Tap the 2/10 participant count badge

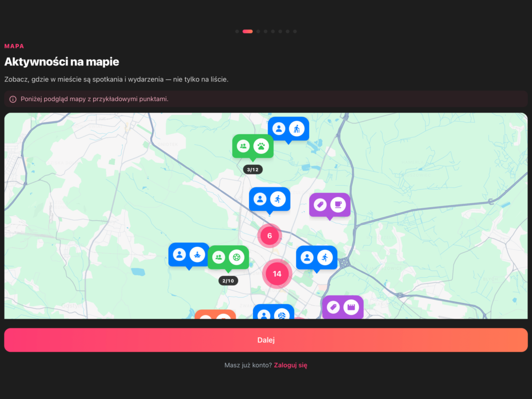(x=228, y=281)
